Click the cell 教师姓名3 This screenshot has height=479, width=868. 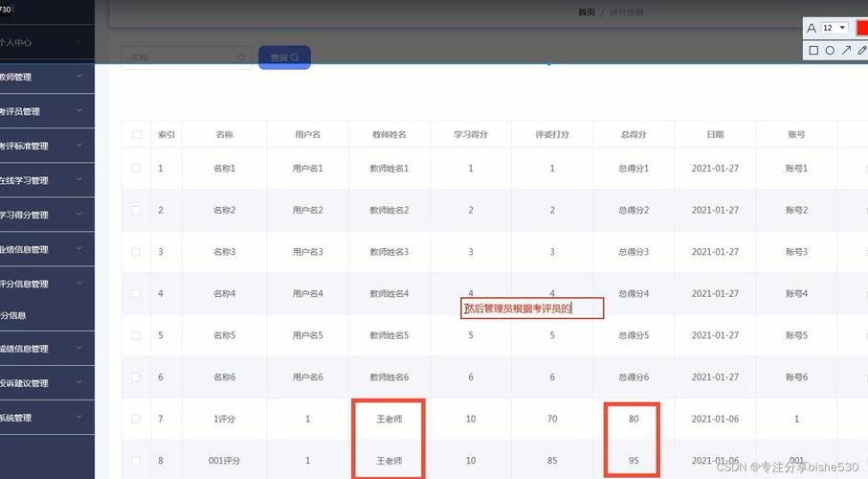tap(389, 252)
